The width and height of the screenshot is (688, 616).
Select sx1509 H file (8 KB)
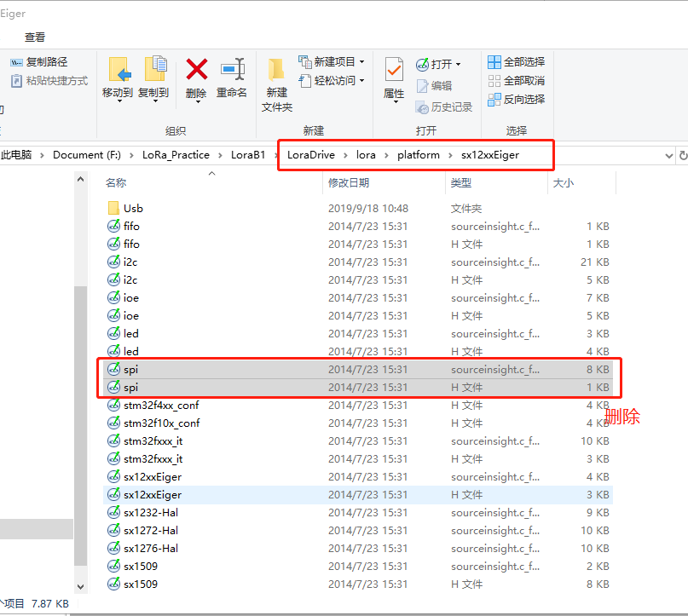click(358, 584)
